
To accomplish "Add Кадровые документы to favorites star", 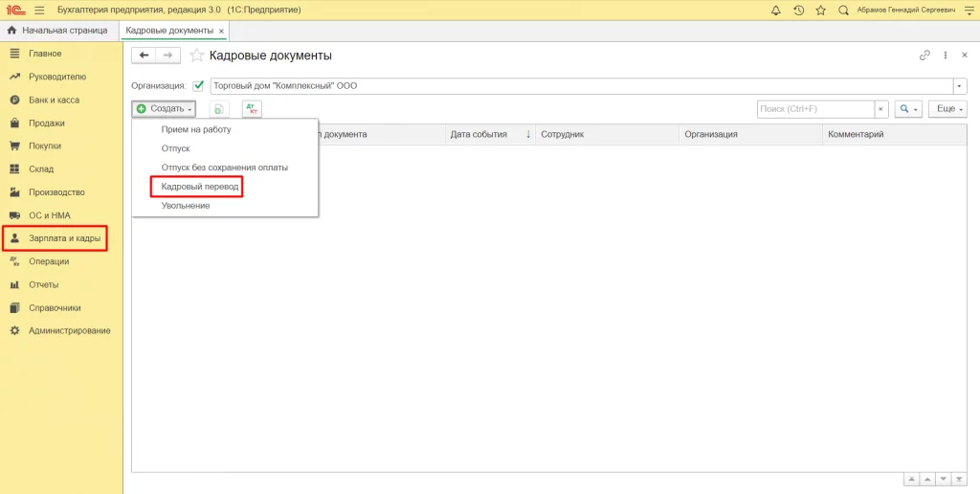I will click(x=197, y=56).
